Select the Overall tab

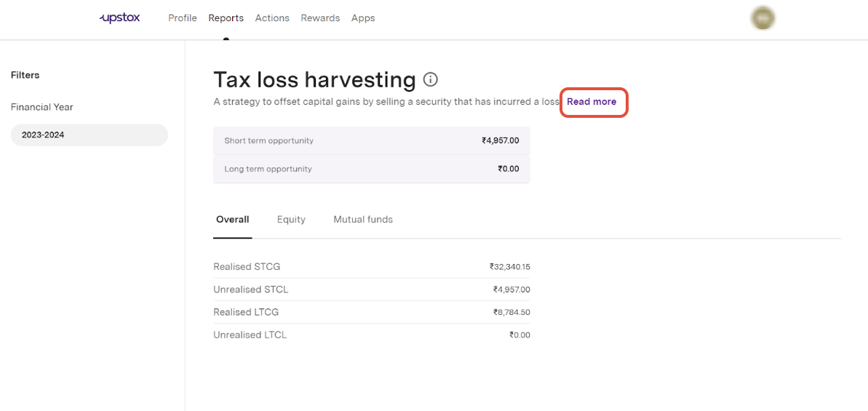click(233, 220)
